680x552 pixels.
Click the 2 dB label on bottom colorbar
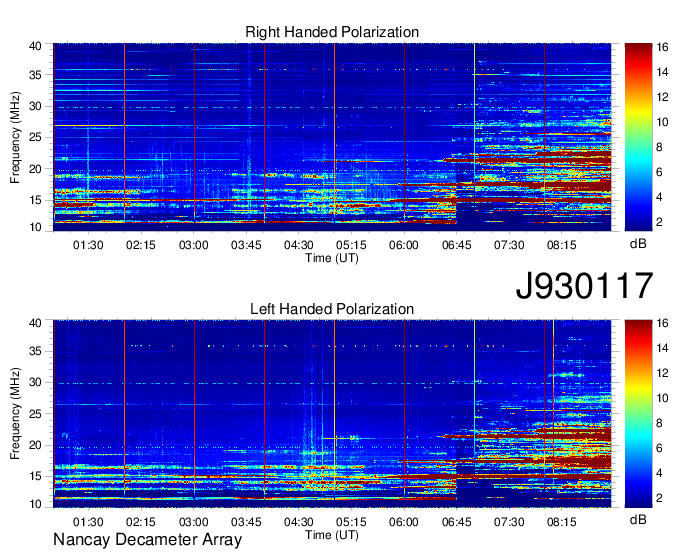point(659,498)
